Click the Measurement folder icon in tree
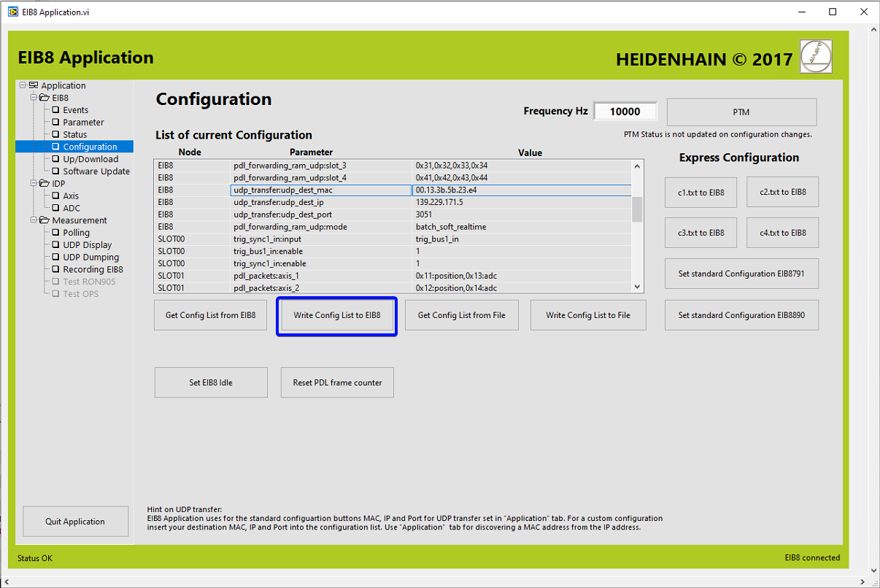The width and height of the screenshot is (880, 588). pyautogui.click(x=45, y=220)
